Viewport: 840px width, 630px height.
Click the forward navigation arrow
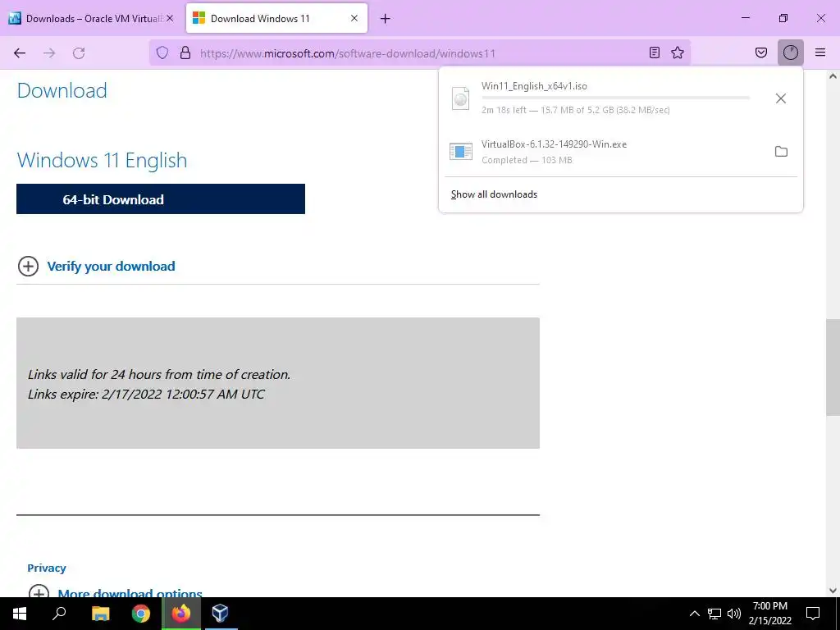49,52
